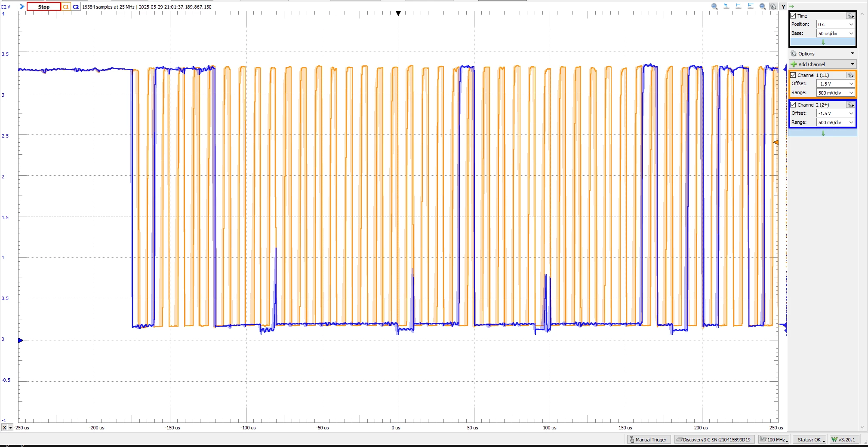Click the v3.20.1 version button
868x447 pixels.
[844, 439]
